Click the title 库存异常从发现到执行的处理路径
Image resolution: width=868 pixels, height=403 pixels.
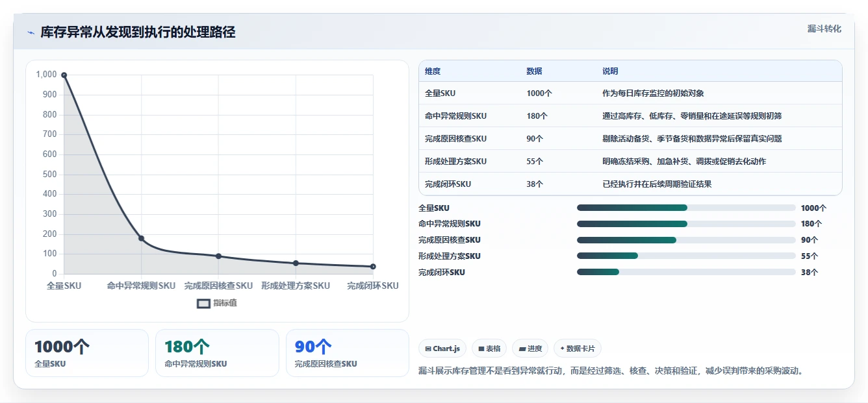coord(138,32)
